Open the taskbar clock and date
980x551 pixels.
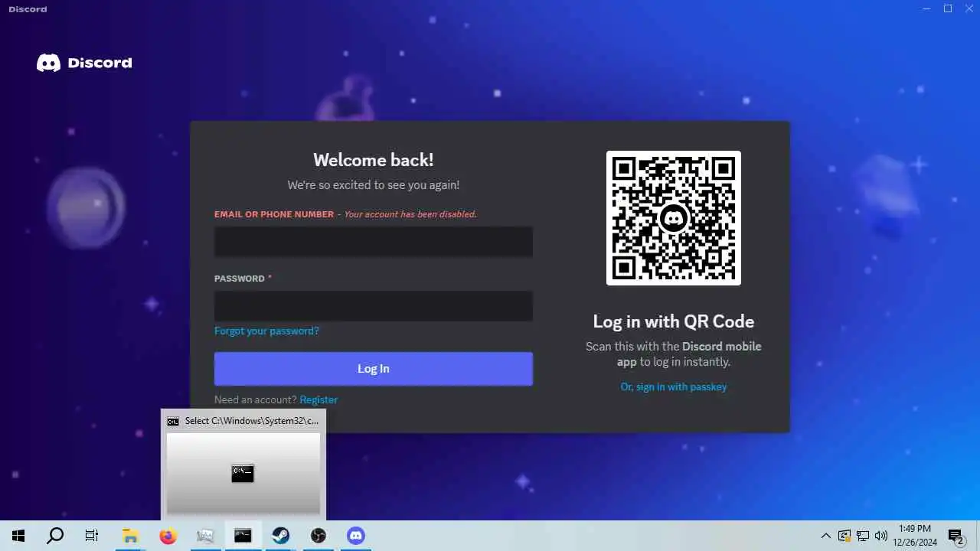914,536
